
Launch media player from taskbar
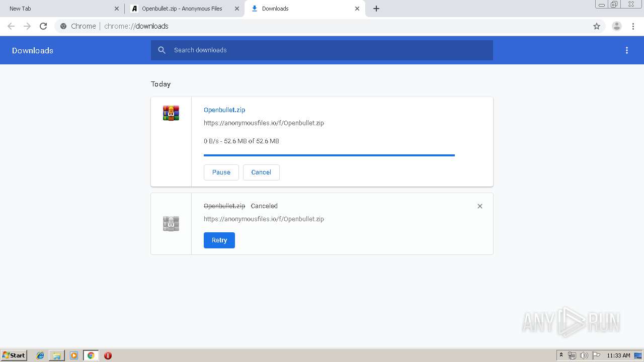(74, 355)
